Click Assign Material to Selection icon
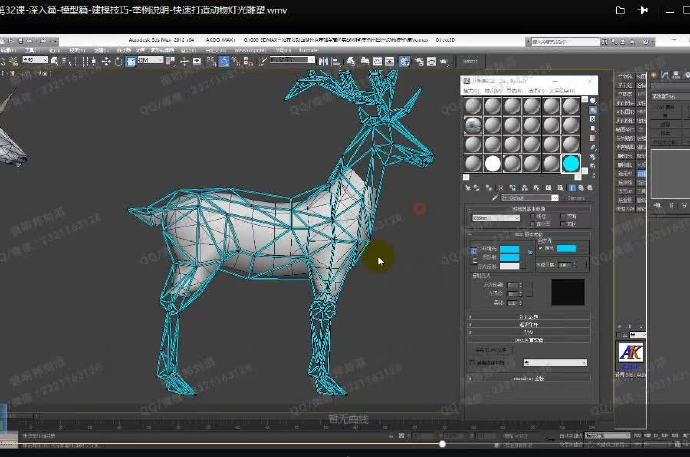690x457 pixels. (488, 188)
